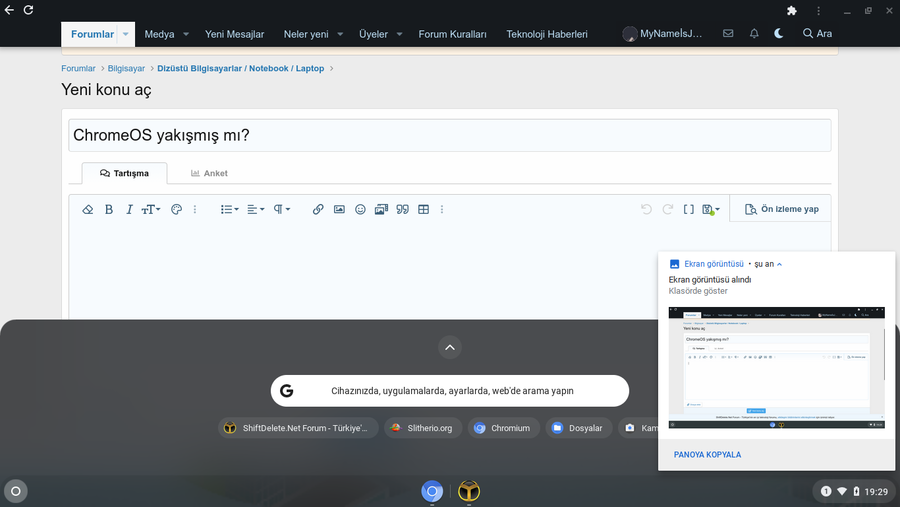Open Teknoloji Haberleri link
Image resolution: width=900 pixels, height=507 pixels.
click(546, 34)
